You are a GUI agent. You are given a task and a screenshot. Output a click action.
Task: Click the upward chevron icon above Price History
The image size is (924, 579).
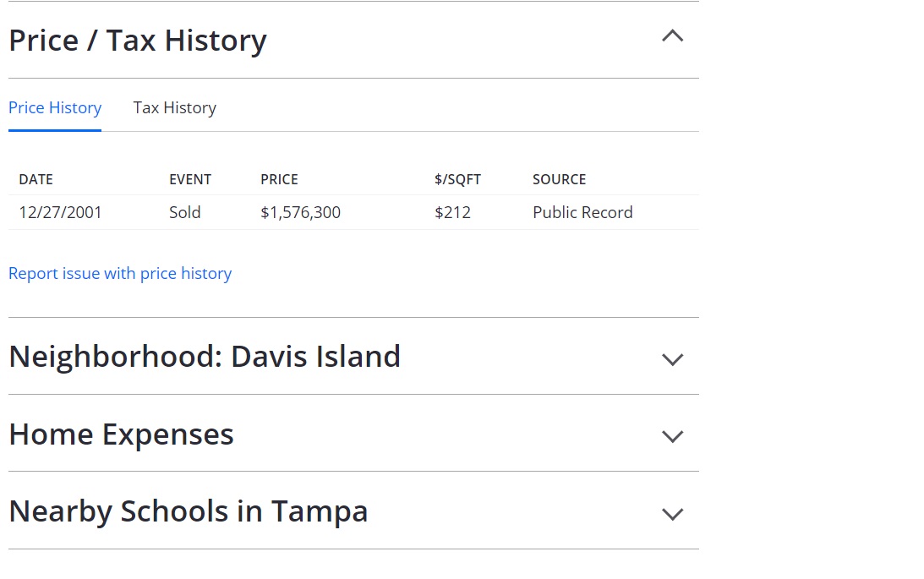click(x=672, y=36)
